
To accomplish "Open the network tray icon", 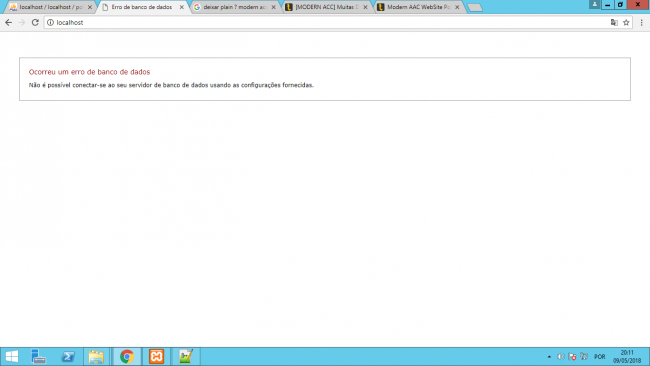I will 584,356.
